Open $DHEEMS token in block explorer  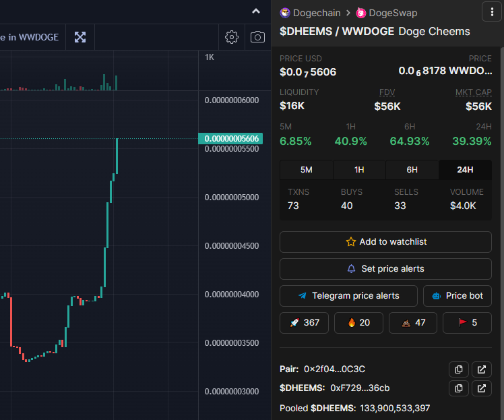[482, 388]
